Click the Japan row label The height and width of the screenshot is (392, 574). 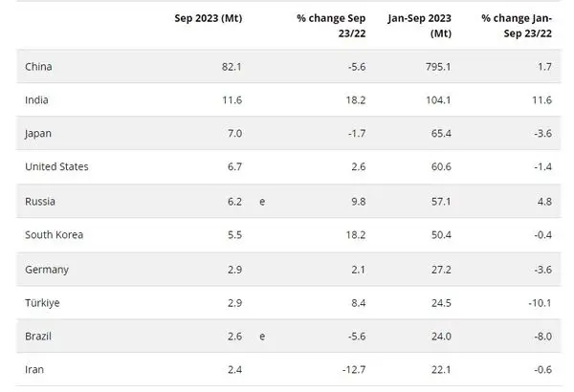point(39,133)
